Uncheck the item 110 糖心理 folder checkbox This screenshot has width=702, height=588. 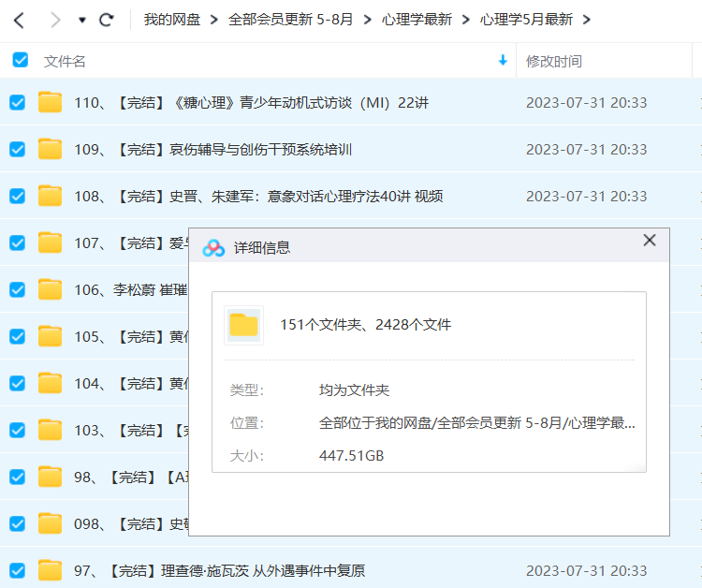pos(17,102)
